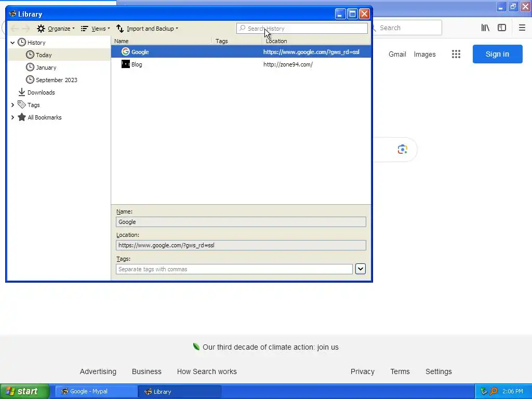Switch to Library taskbar button
The width and height of the screenshot is (532, 399).
[180, 392]
